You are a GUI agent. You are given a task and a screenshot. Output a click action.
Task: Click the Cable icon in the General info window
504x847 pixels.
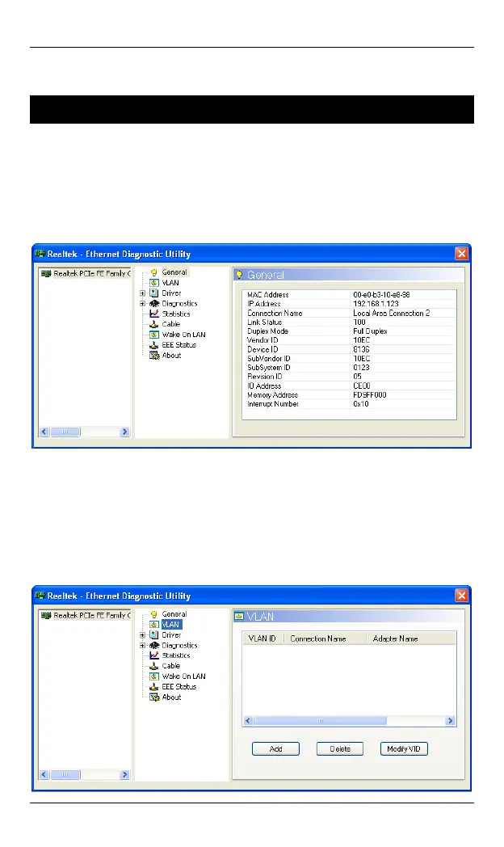pyautogui.click(x=154, y=324)
